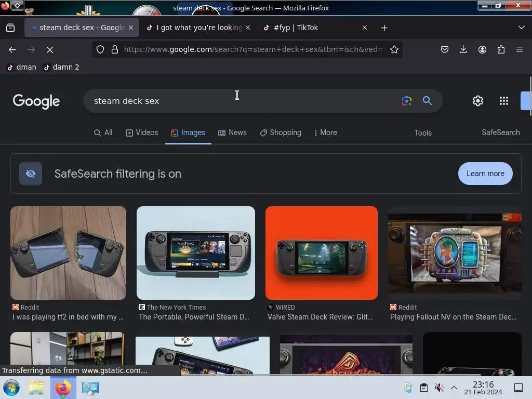Open the Firefox hamburger application menu
The image size is (532, 399).
[x=520, y=49]
